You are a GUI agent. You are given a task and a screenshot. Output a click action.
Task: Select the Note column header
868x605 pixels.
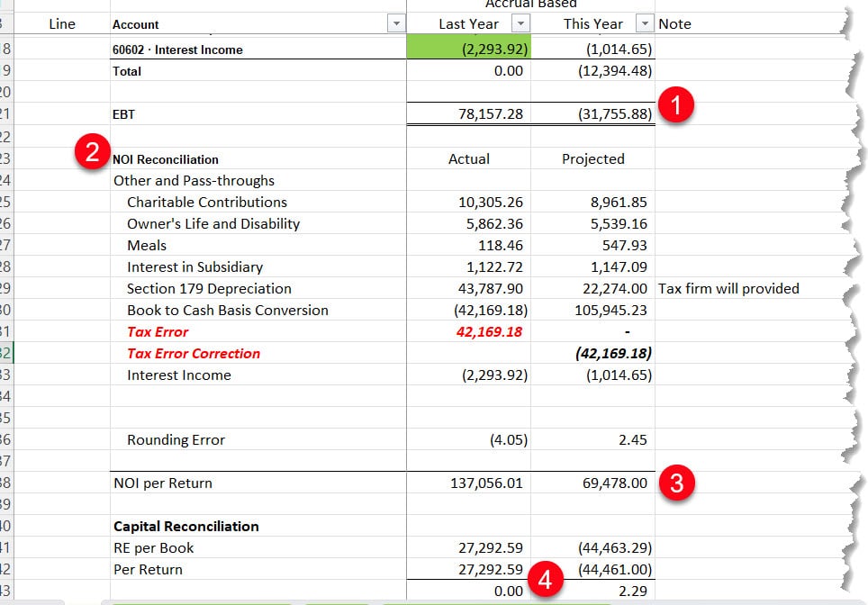(674, 23)
